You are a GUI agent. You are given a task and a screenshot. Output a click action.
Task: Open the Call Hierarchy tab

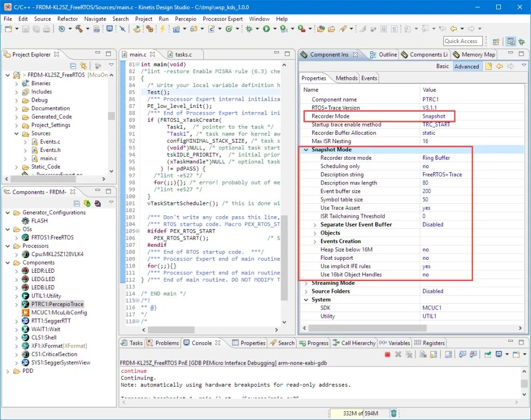pos(354,343)
